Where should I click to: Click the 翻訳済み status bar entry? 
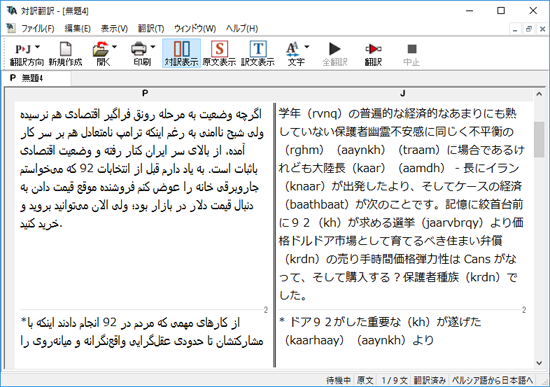pos(430,380)
